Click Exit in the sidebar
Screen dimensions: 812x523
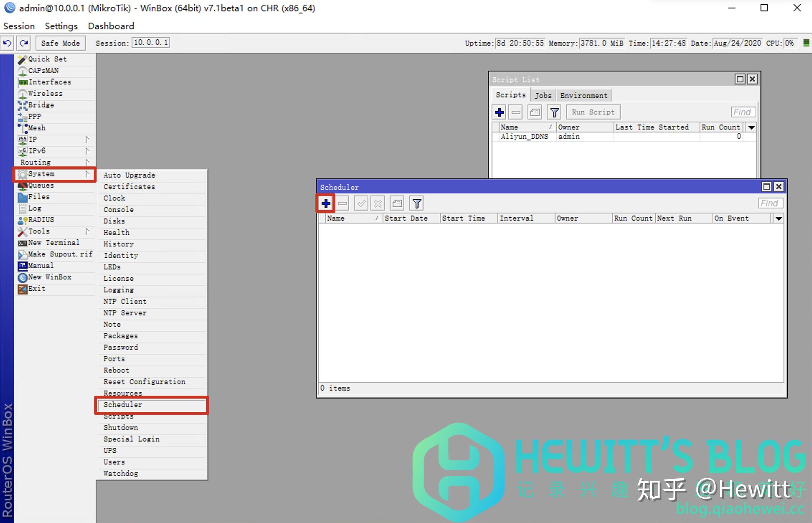point(56,289)
